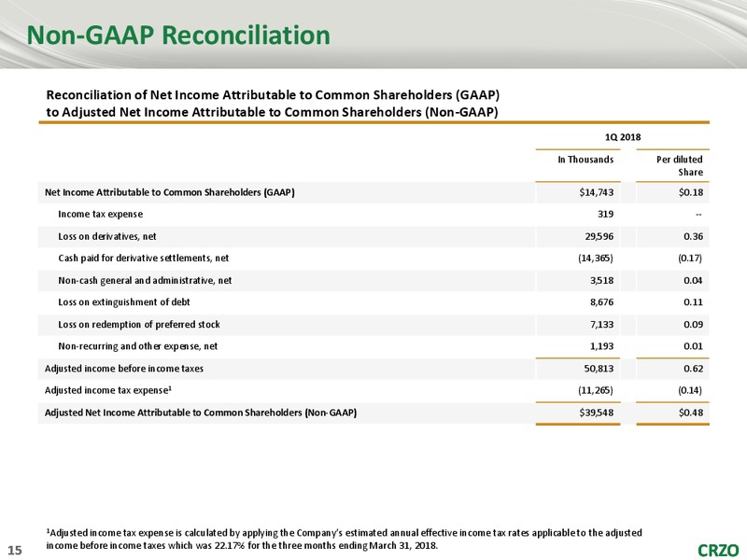This screenshot has height=560, width=747.
Task: Click the '1Q 2018' column header
Action: [x=623, y=137]
